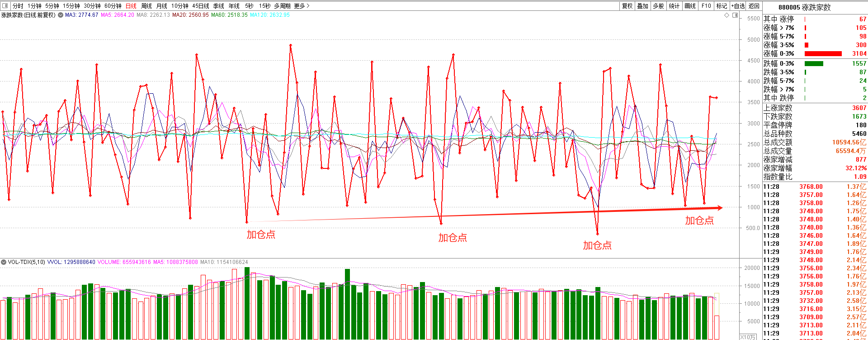Click the X10万 volume unit label

pyautogui.click(x=748, y=337)
